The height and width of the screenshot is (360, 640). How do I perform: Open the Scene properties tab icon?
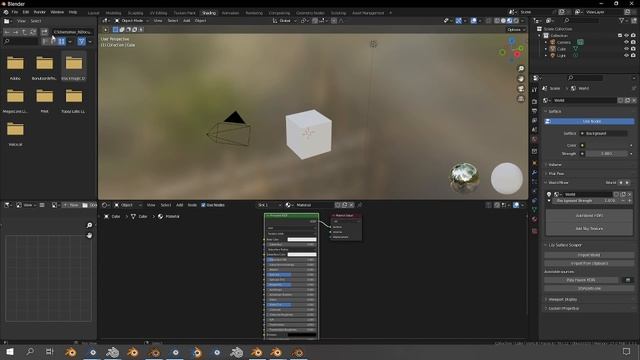[x=535, y=130]
